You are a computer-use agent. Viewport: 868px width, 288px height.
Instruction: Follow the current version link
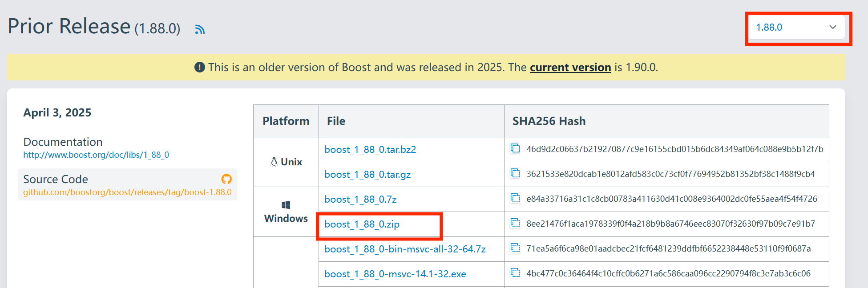(x=570, y=67)
